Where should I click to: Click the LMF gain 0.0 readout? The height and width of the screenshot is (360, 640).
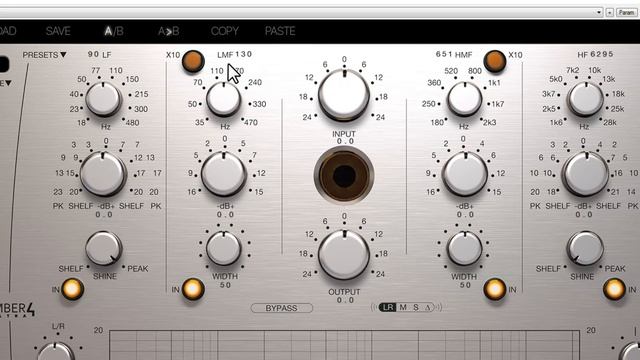(225, 215)
